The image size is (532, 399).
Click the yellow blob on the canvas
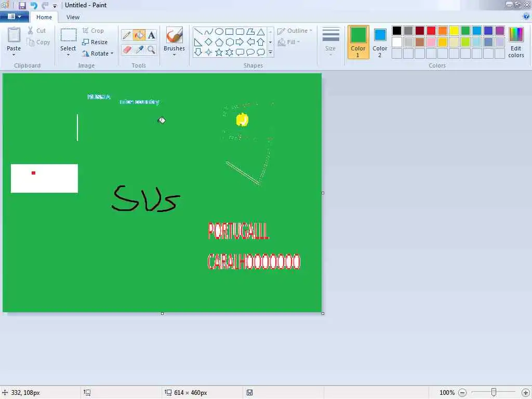(x=242, y=120)
